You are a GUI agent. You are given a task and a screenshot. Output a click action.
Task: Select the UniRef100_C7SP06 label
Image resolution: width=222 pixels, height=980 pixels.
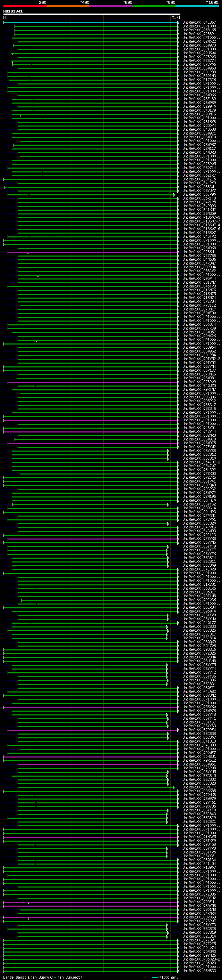tap(199, 64)
